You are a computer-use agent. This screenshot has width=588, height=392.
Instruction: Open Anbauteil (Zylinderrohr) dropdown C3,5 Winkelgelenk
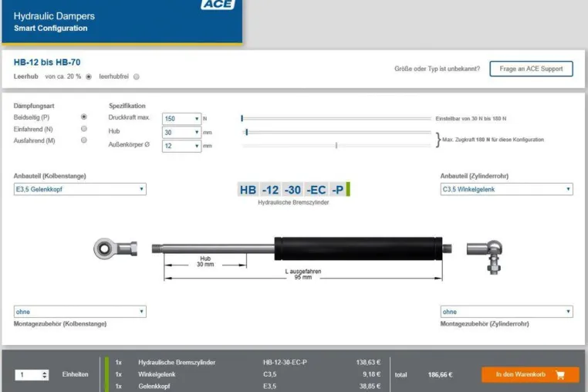click(507, 189)
